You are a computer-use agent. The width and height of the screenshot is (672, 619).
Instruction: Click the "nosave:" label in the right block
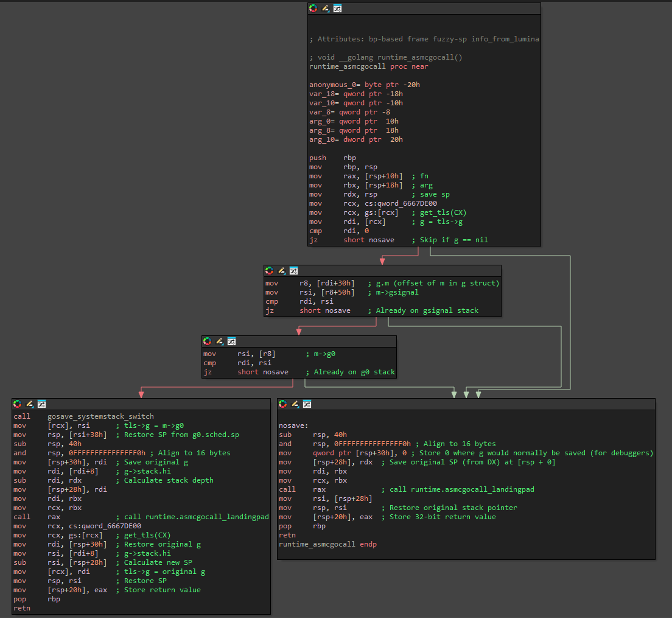pyautogui.click(x=293, y=425)
